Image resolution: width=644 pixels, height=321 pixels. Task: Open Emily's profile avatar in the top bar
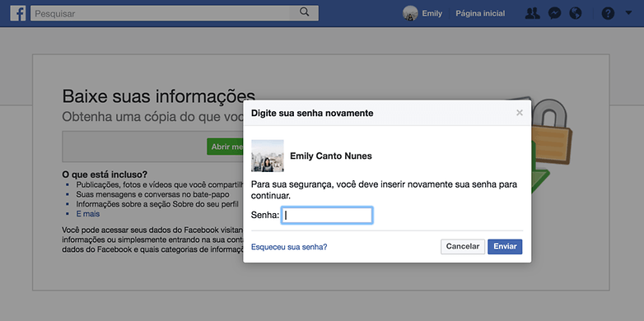pyautogui.click(x=410, y=13)
